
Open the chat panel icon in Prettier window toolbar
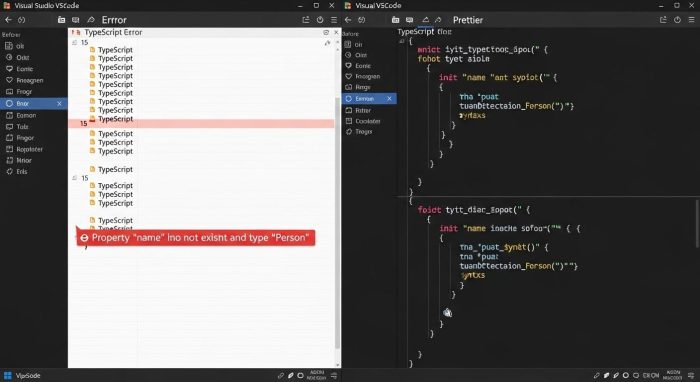coord(409,20)
